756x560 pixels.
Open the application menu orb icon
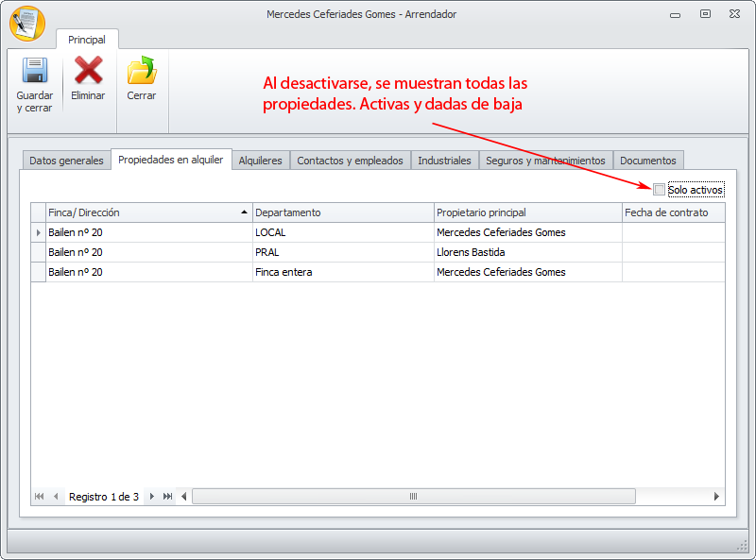[27, 24]
